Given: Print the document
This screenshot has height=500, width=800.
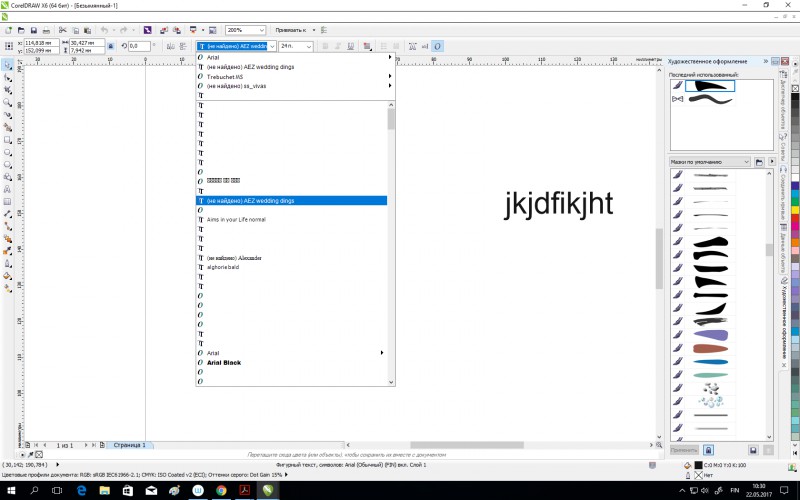Looking at the screenshot, I should (46, 30).
